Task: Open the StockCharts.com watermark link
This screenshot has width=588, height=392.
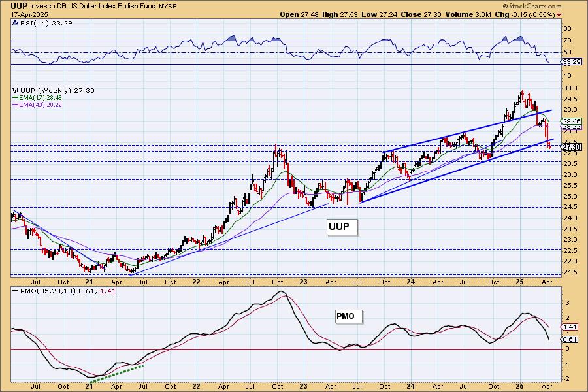Action: [532, 6]
